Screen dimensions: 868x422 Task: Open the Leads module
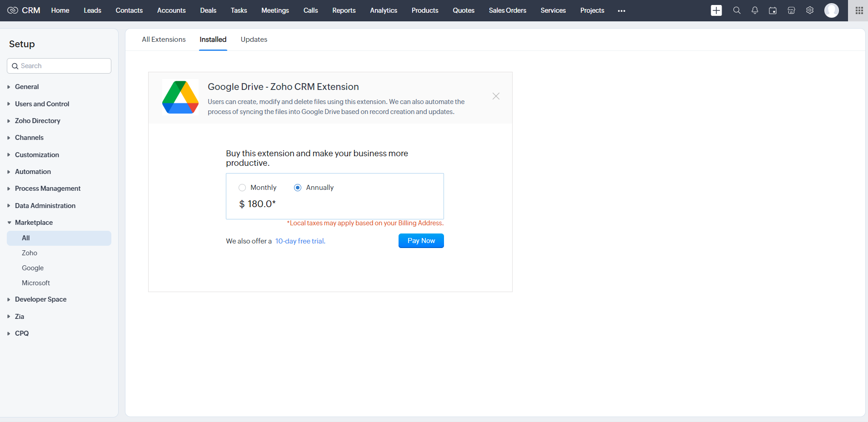(x=92, y=10)
